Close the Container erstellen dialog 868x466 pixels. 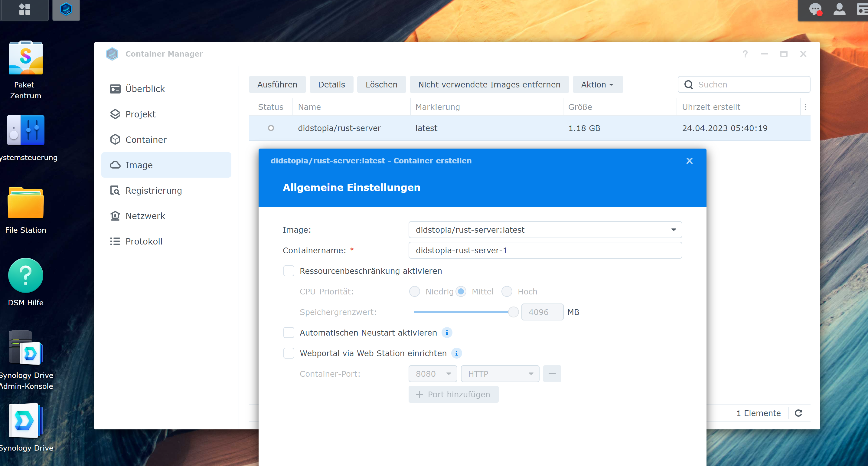690,161
